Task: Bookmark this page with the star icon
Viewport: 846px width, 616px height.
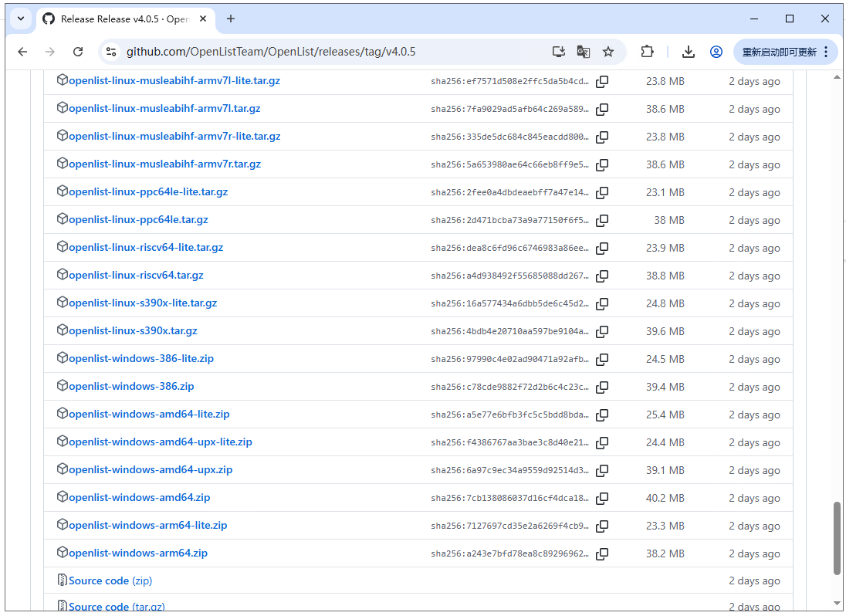Action: click(x=608, y=52)
